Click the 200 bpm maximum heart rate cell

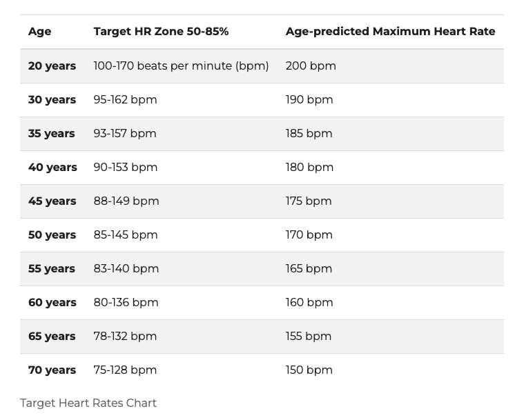(x=311, y=66)
